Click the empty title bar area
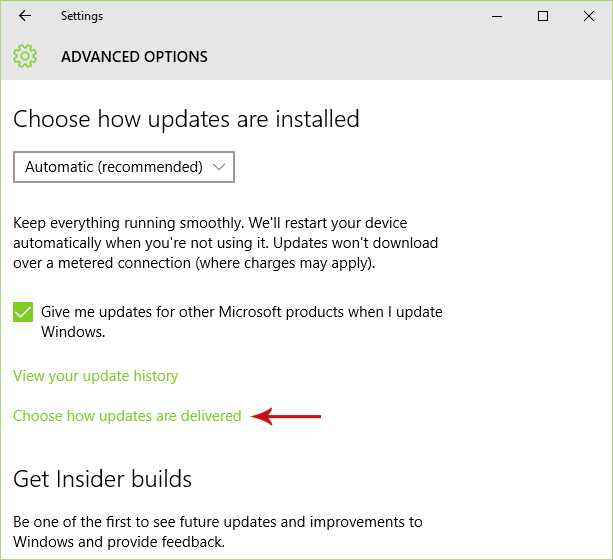 (x=300, y=16)
